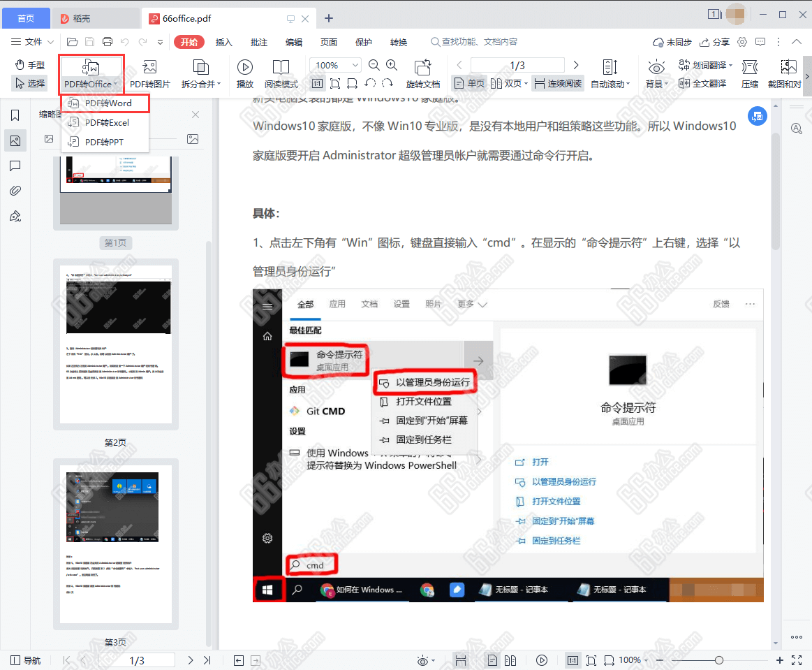Viewport: 812px width, 670px height.
Task: Open the 拆分合并 split-merge tool
Action: click(x=201, y=73)
